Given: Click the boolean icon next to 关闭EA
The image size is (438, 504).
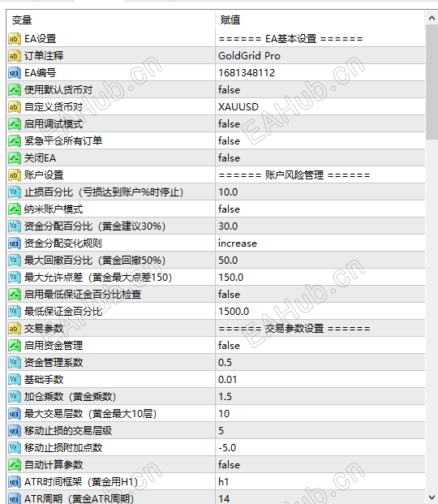Looking at the screenshot, I should 14,158.
